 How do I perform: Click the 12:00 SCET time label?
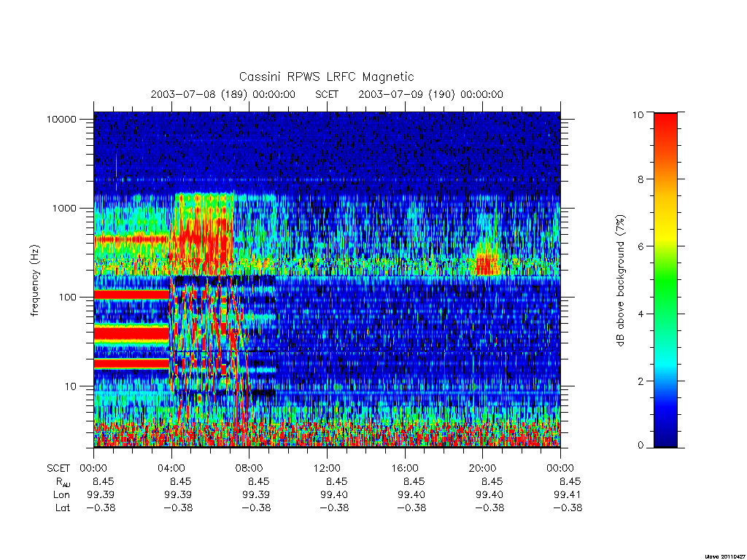[x=327, y=468]
